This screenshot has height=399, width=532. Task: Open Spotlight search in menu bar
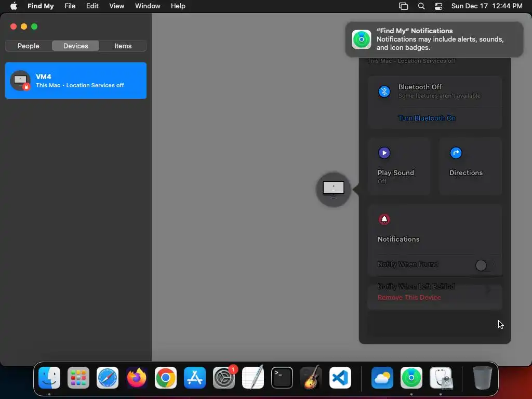click(421, 6)
